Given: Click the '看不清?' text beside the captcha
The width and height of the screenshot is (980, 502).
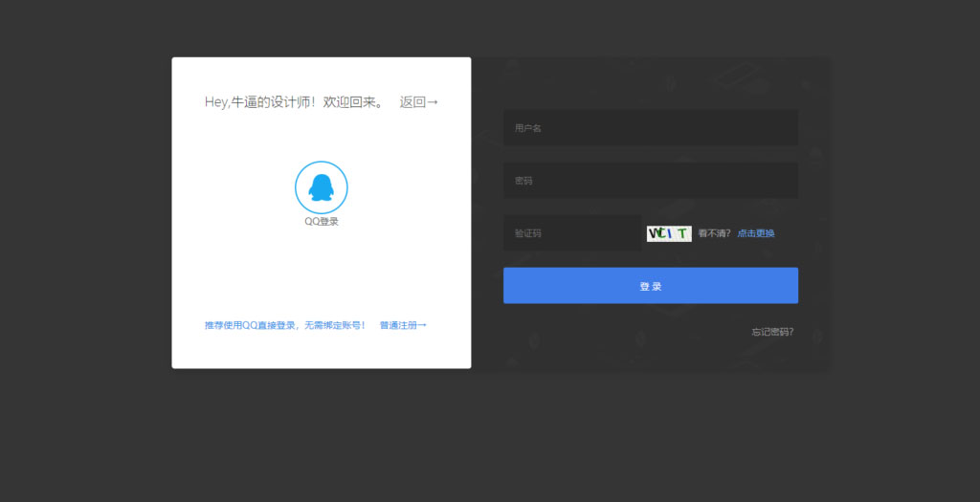Looking at the screenshot, I should pos(714,233).
